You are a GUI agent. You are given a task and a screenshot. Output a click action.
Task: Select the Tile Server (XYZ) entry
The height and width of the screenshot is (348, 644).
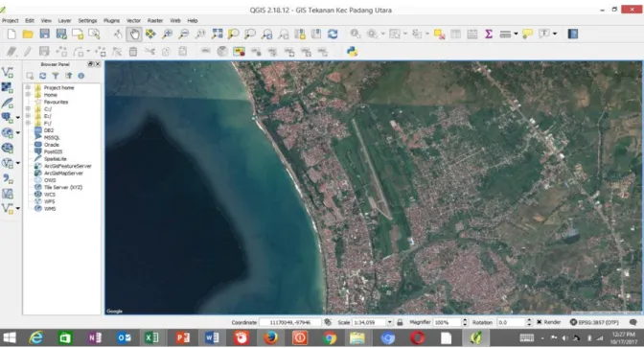pos(63,187)
